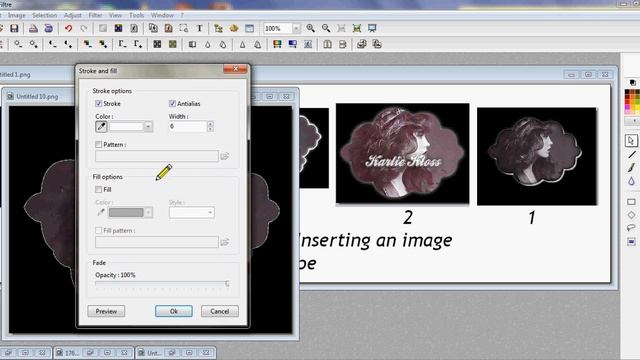Open the fill Color dropdown arrow
The image size is (640, 360).
[x=148, y=212]
